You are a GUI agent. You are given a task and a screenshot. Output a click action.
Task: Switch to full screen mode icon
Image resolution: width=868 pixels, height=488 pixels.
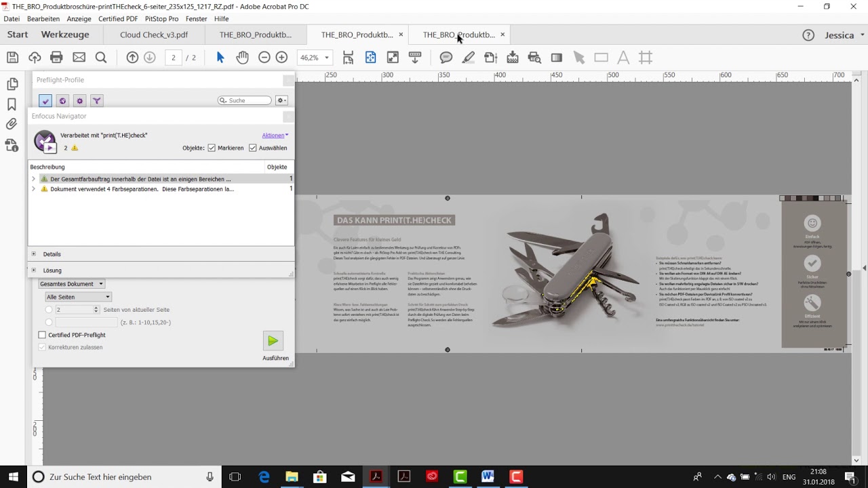pyautogui.click(x=393, y=58)
